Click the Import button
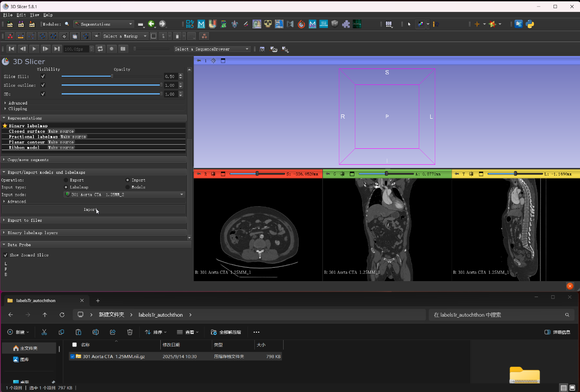This screenshot has height=392, width=580. 94,209
